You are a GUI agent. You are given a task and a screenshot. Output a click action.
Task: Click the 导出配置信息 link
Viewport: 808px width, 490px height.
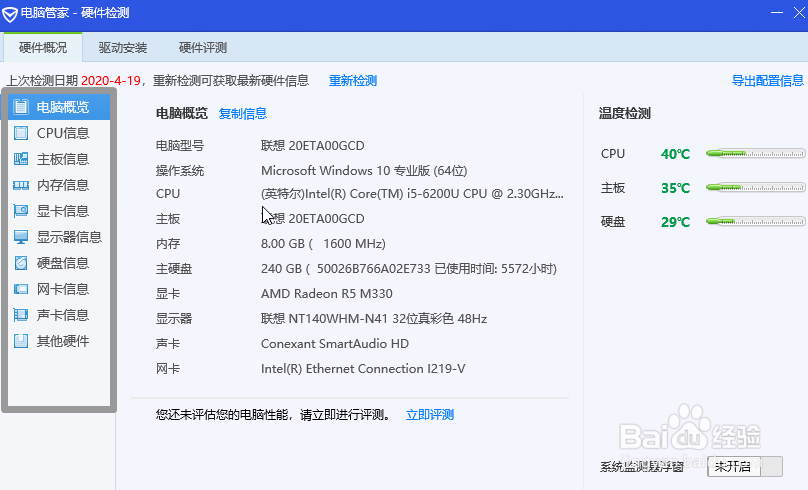[768, 81]
